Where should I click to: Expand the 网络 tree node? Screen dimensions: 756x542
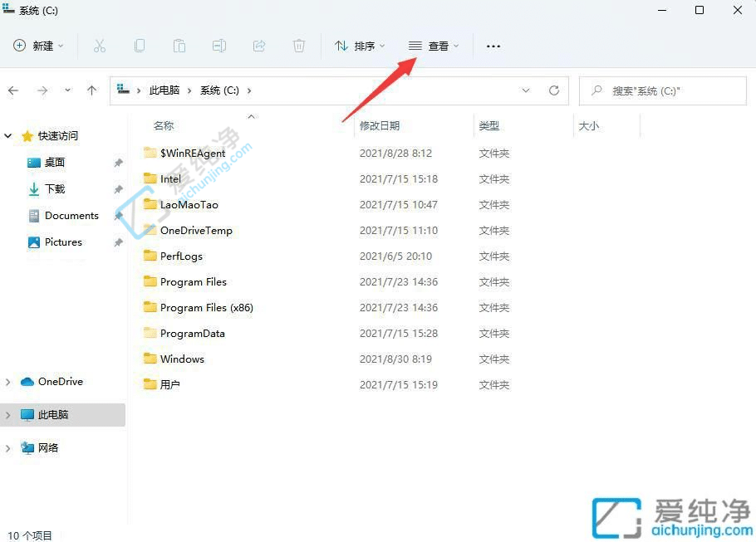click(x=7, y=448)
